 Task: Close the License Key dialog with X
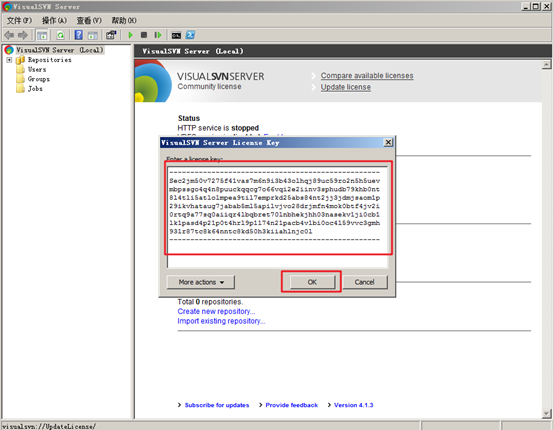tap(388, 142)
